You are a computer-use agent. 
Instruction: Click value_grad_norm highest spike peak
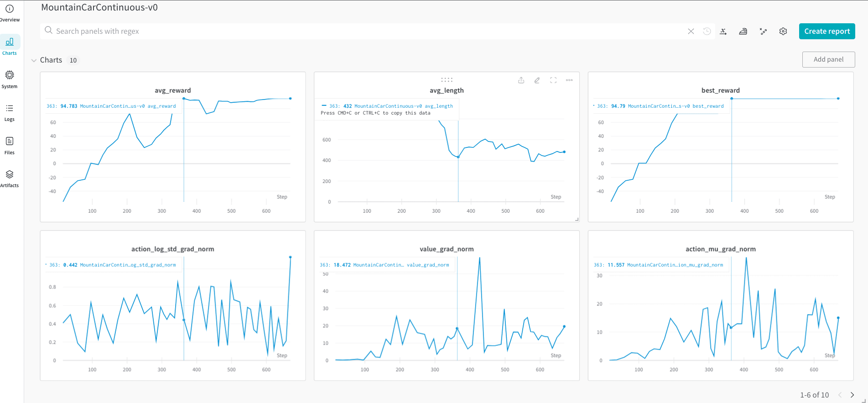479,258
